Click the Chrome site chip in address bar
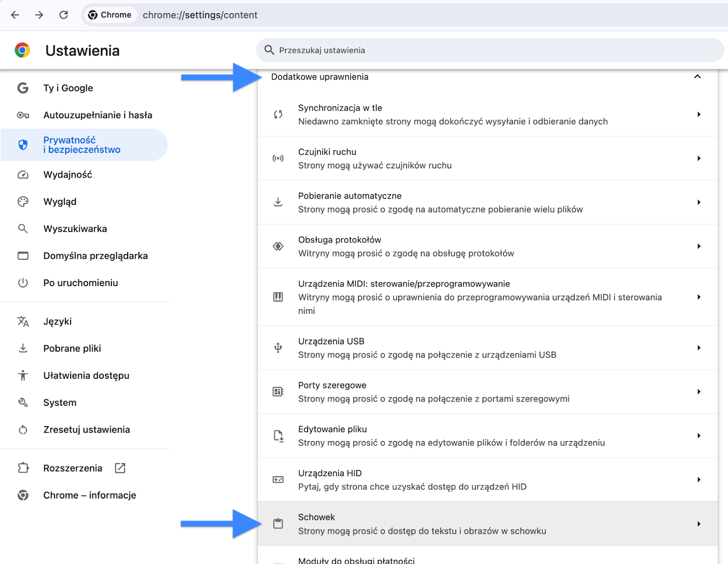 pos(110,15)
